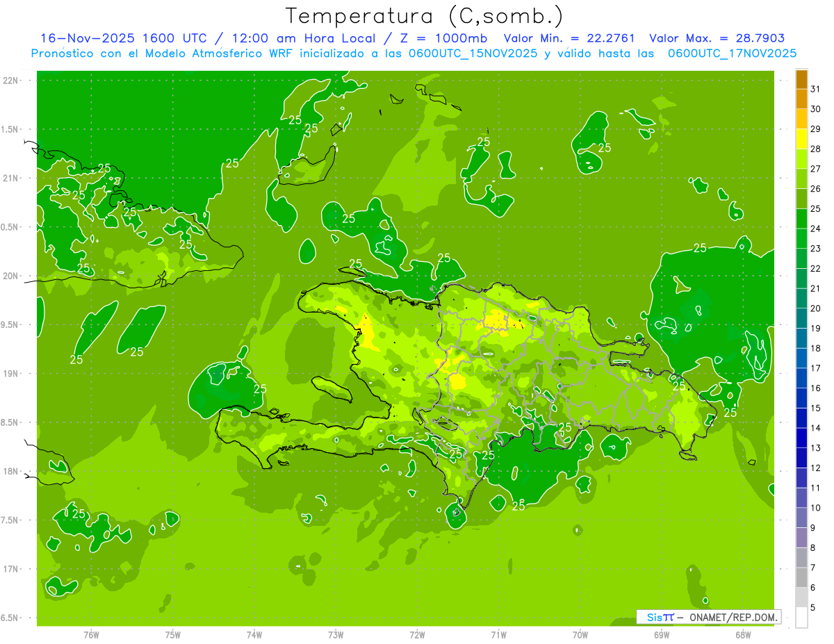Click the "72W" longitude label
The image size is (834, 644).
pyautogui.click(x=417, y=635)
